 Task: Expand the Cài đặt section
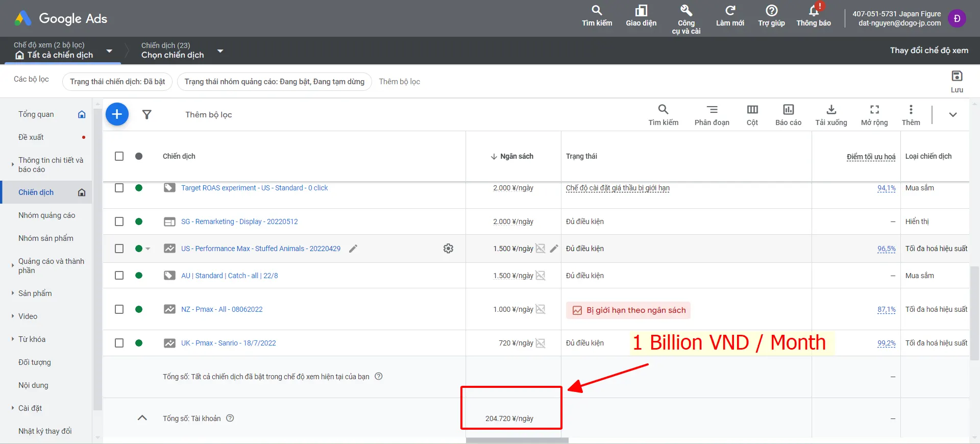pos(13,408)
